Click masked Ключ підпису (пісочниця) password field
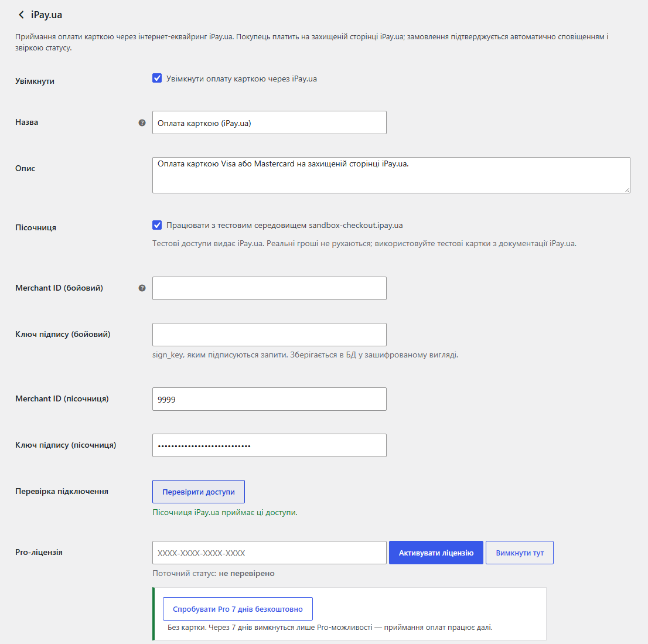 click(x=270, y=445)
